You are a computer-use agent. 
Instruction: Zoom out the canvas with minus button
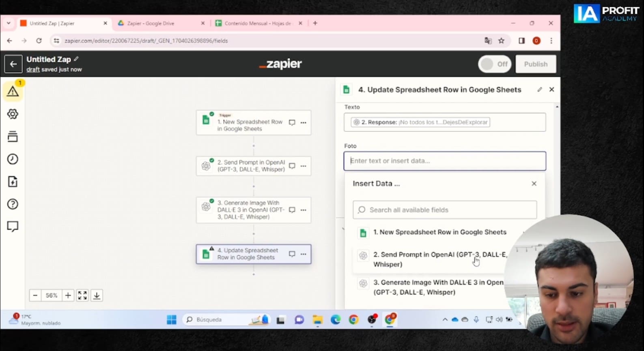click(x=35, y=295)
